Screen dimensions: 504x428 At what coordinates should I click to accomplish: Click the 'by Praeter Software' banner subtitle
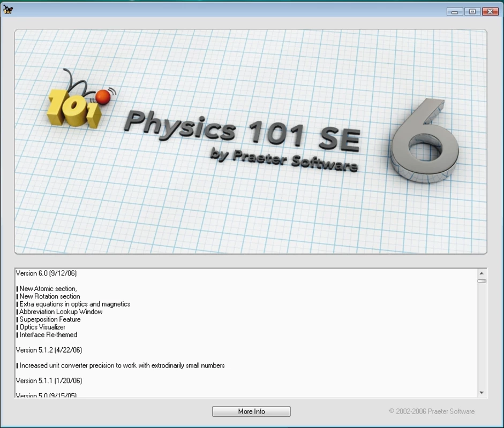284,160
